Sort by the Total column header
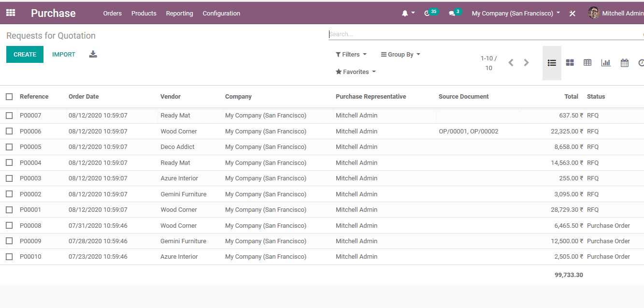644x308 pixels. 571,97
